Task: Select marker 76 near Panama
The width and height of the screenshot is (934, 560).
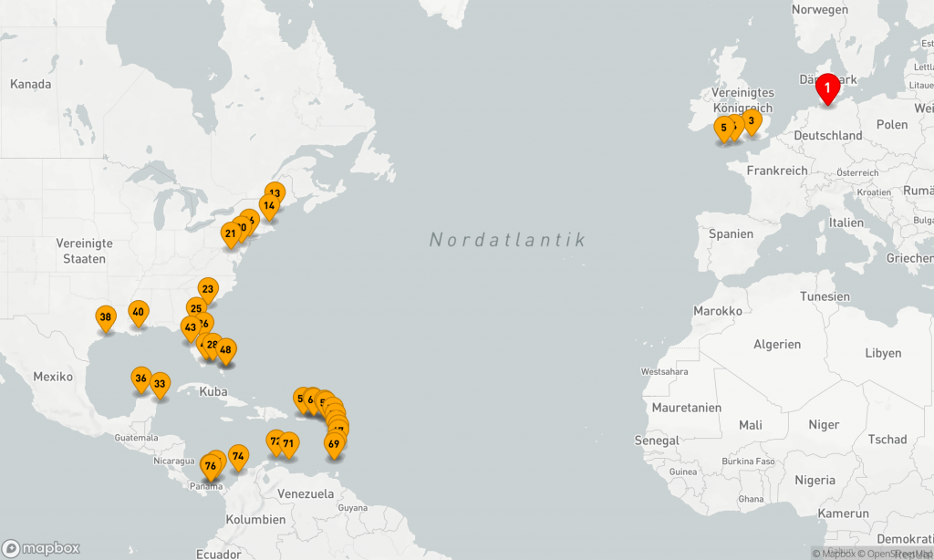Action: click(210, 466)
